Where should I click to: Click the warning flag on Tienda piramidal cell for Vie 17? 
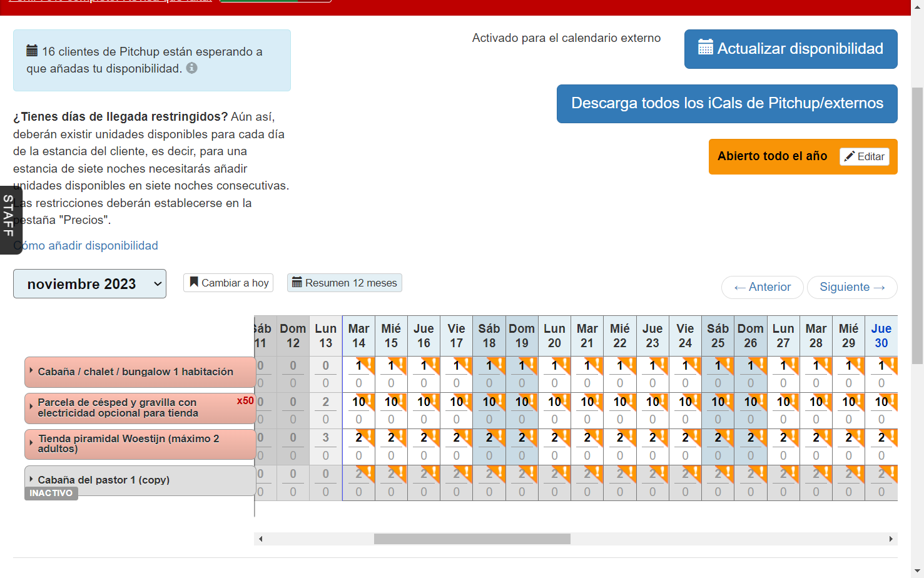[x=465, y=436]
